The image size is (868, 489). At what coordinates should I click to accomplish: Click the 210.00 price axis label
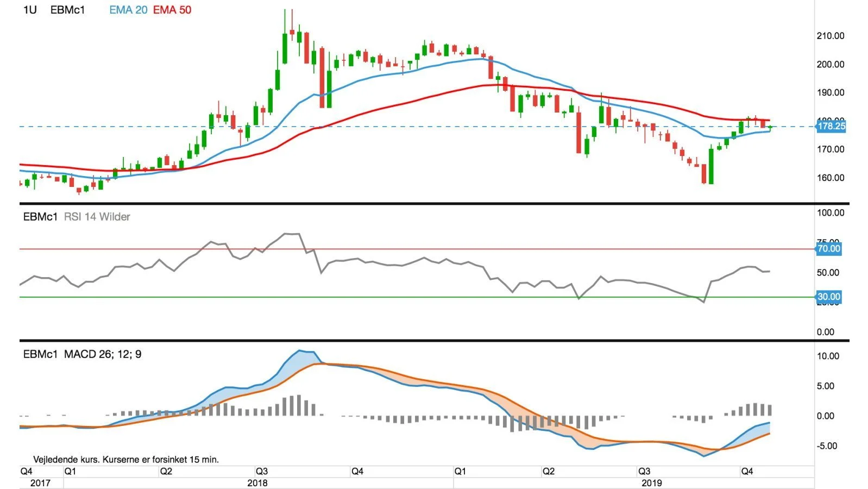tap(831, 36)
